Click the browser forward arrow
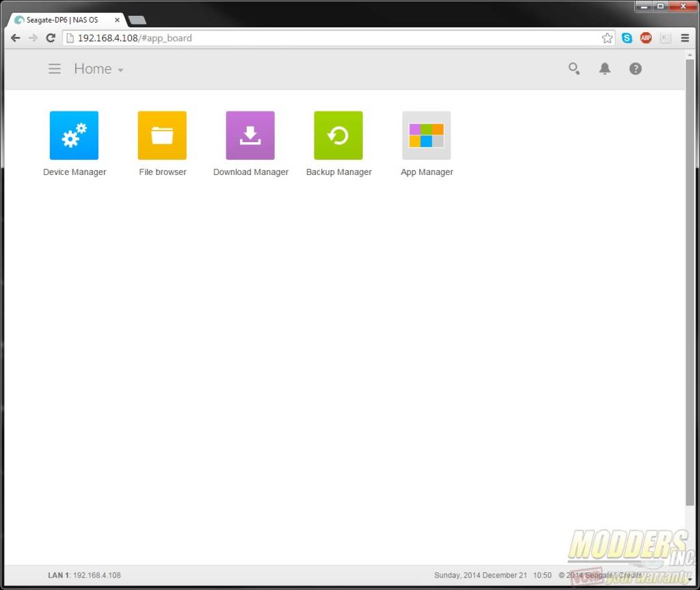This screenshot has width=700, height=590. pos(33,38)
